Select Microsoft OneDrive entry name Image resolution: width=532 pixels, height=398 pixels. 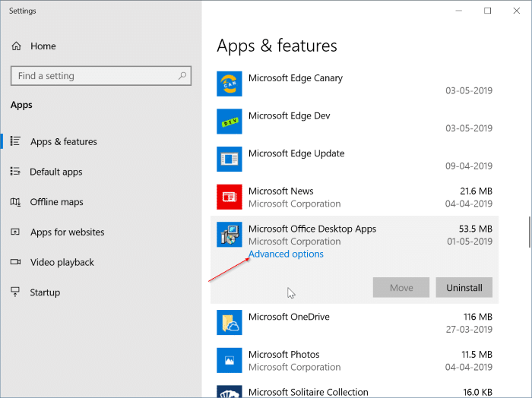pyautogui.click(x=289, y=317)
